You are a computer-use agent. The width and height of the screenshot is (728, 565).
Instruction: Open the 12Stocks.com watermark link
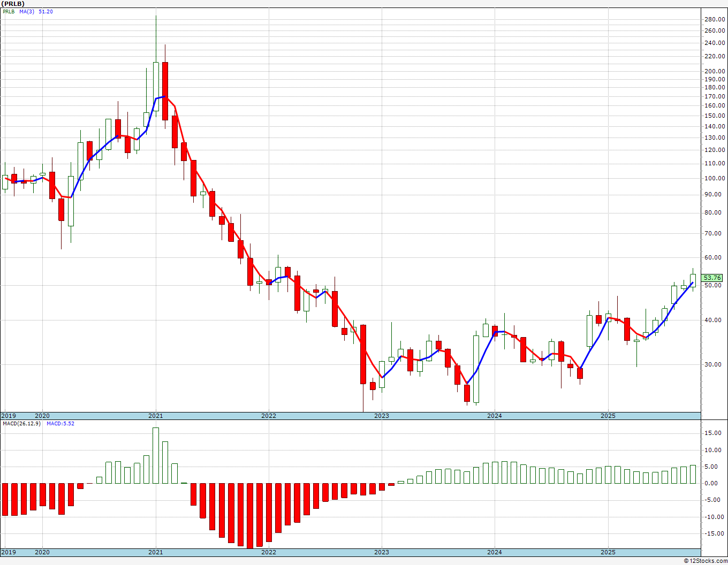click(706, 561)
